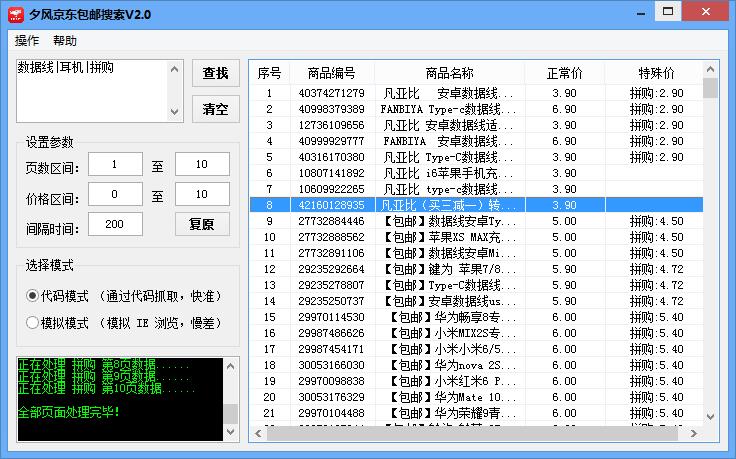Viewport: 736px width, 459px height.
Task: Click the 查找 search button
Action: tap(215, 73)
